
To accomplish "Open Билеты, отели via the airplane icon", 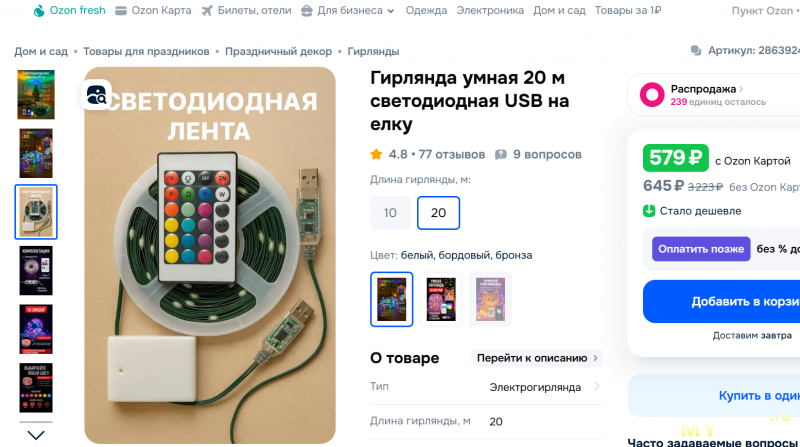I will point(207,11).
